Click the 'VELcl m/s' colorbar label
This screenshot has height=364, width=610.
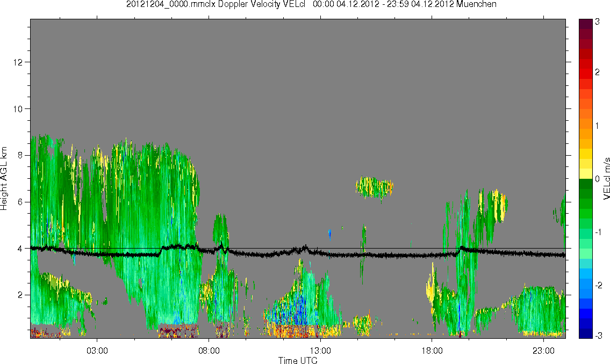[606, 179]
